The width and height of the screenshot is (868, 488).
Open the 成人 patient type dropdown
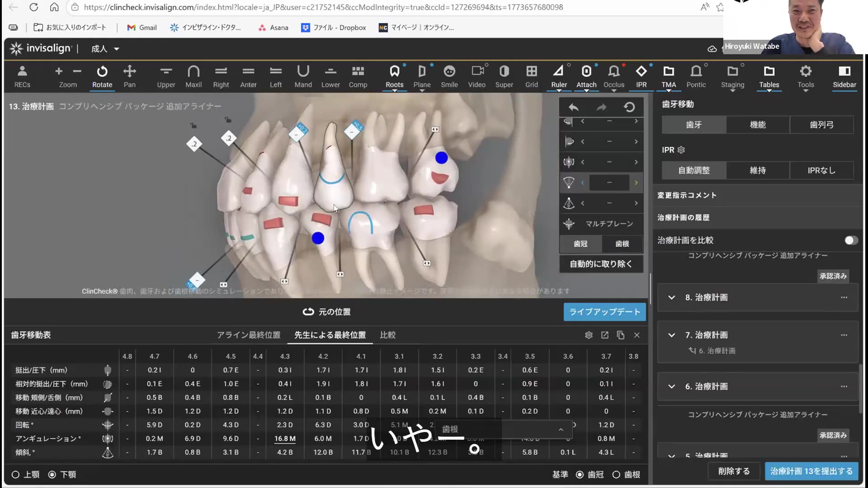(x=105, y=49)
